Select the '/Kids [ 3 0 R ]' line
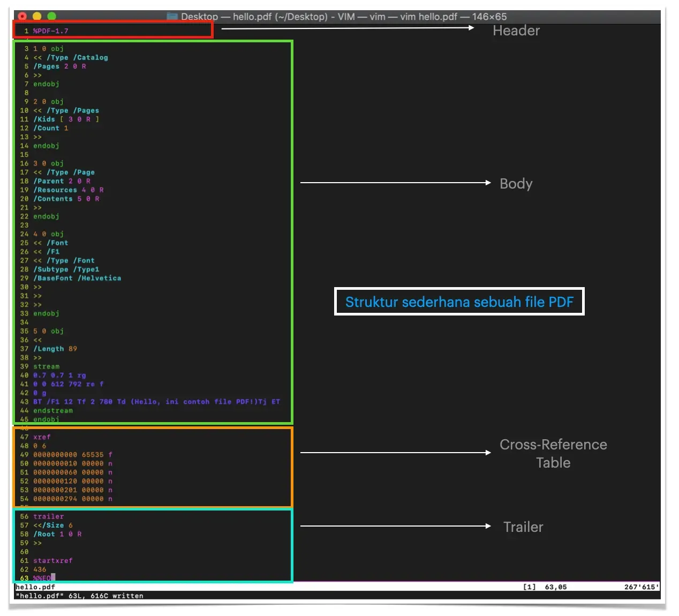Viewport: 679px width, 616px height. click(x=66, y=119)
